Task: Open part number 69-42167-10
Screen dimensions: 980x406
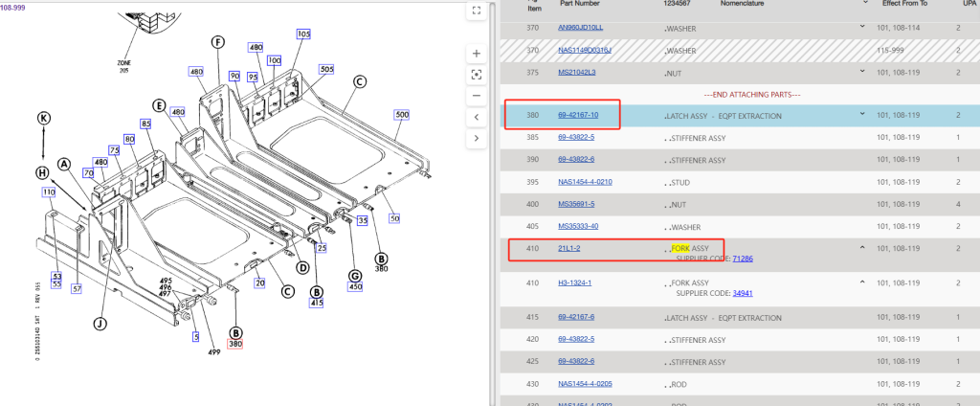Action: coord(577,115)
